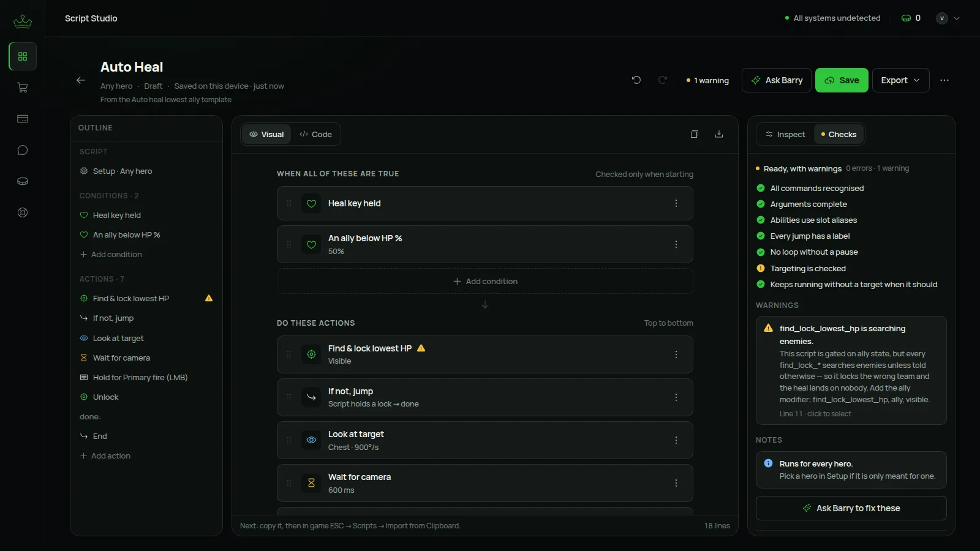This screenshot has height=551, width=980.
Task: Click the Runs for every hero note
Action: [x=851, y=470]
